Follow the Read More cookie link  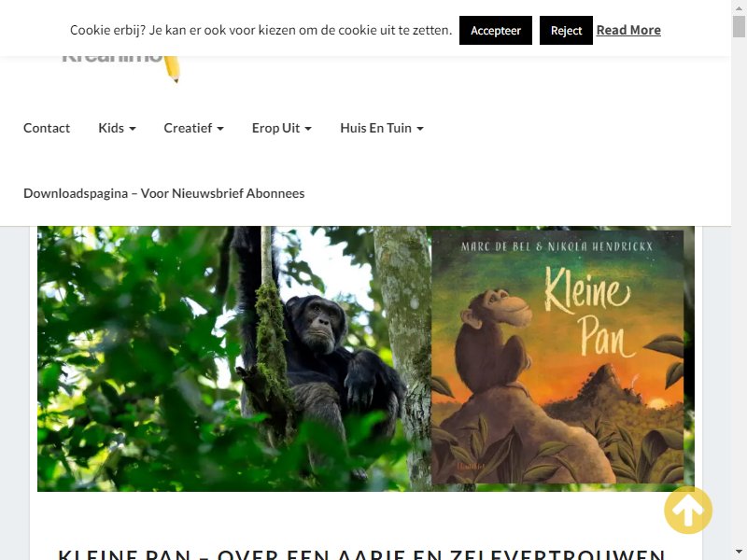click(x=628, y=30)
